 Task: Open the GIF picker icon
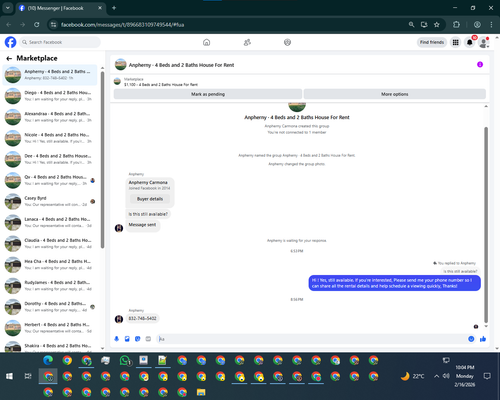point(148,339)
